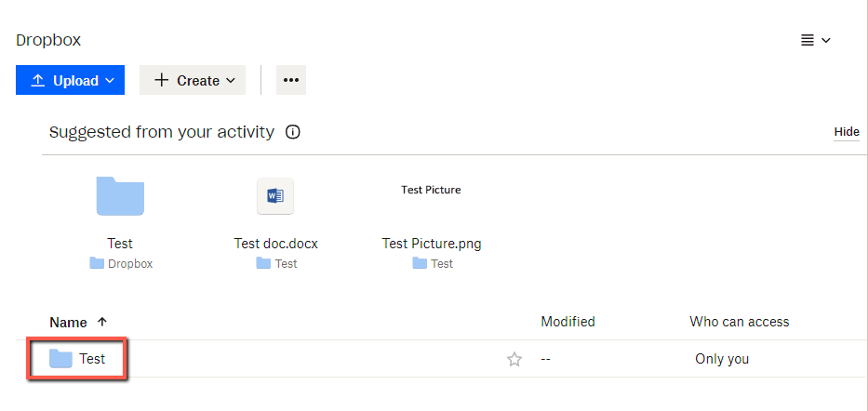868x411 pixels.
Task: Open the three-dots more options button
Action: tap(291, 80)
